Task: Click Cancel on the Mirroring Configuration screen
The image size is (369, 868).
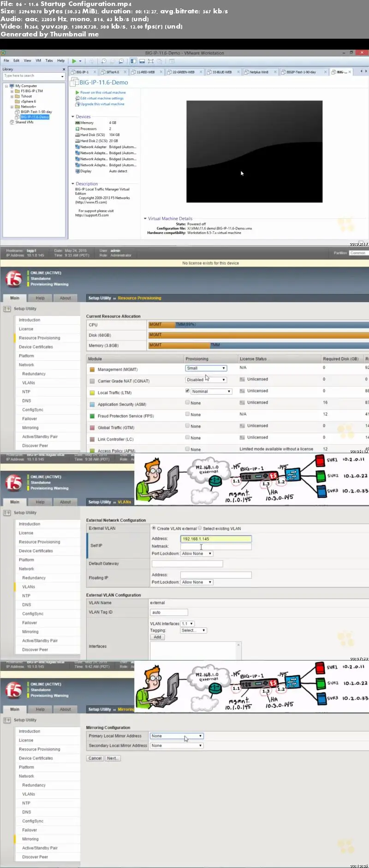Action: (x=95, y=758)
